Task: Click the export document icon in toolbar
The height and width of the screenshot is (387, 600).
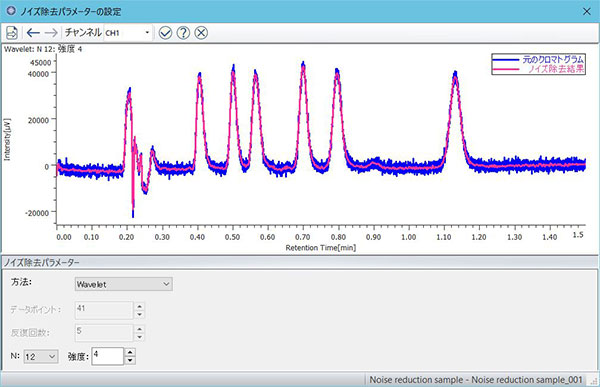Action: 12,33
